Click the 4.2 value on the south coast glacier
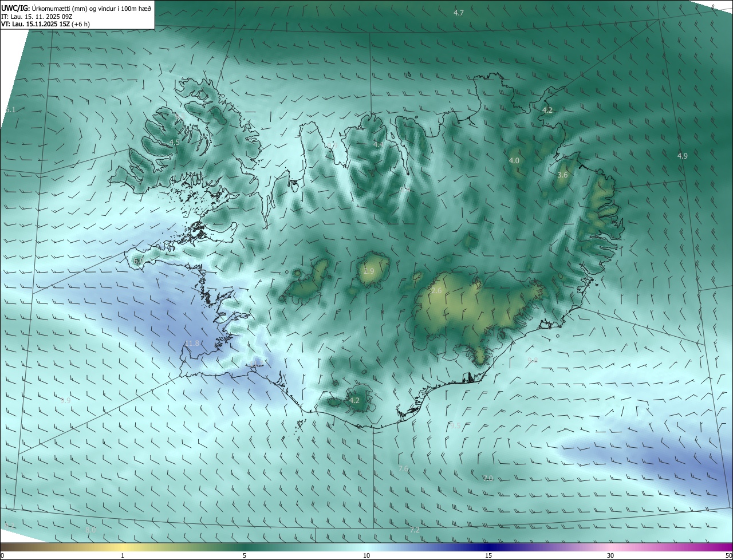Viewport: 733px width, 560px height. [x=354, y=401]
